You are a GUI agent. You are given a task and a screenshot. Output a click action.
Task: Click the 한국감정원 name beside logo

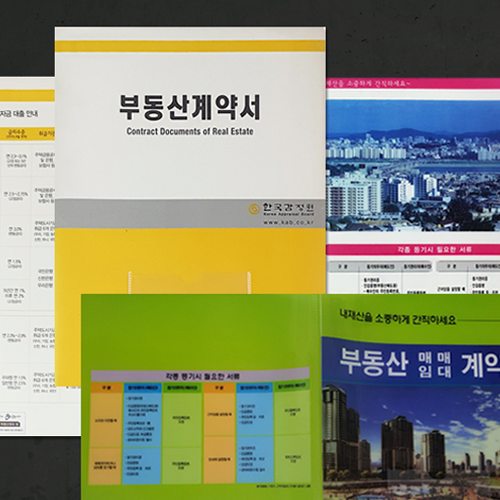coord(288,207)
